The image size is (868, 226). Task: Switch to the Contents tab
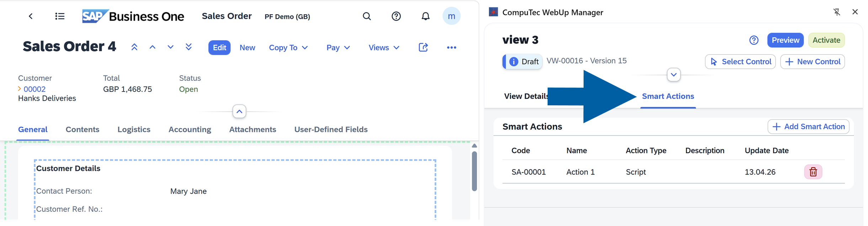82,130
